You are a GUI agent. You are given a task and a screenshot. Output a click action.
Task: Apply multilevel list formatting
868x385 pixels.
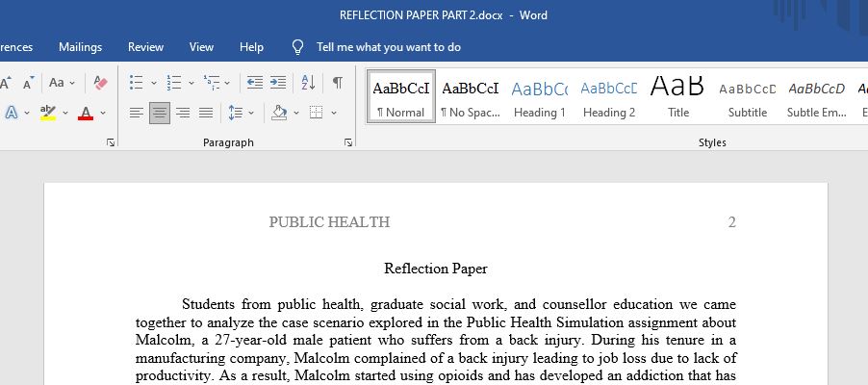(x=212, y=83)
